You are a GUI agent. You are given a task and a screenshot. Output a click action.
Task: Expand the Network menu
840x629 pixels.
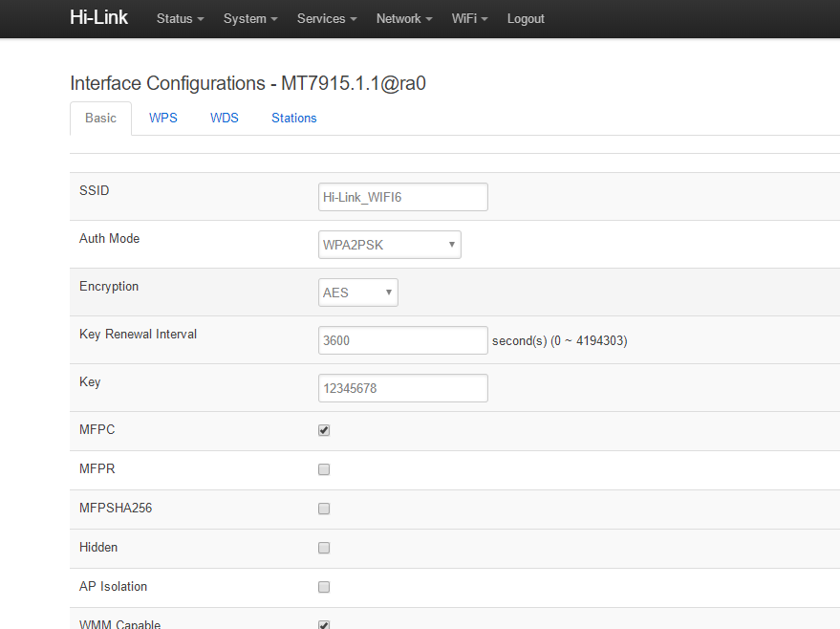(x=404, y=19)
